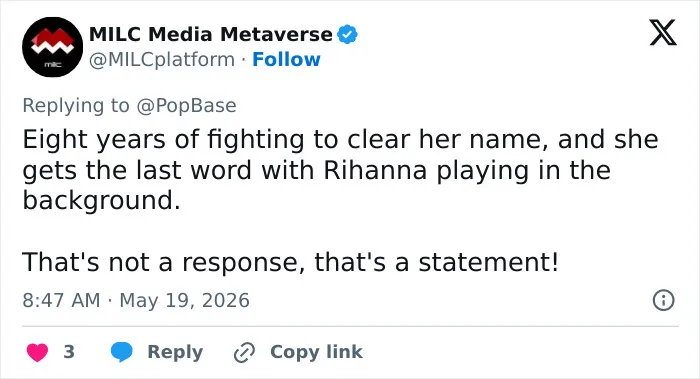Click the Twitter info circle icon
This screenshot has height=379, width=700.
(x=663, y=300)
